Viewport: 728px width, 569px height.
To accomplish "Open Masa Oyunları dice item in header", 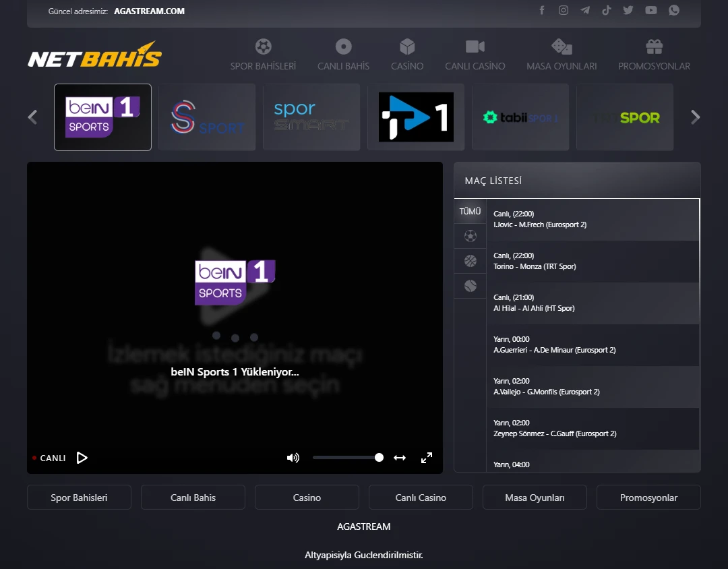I will pos(562,55).
